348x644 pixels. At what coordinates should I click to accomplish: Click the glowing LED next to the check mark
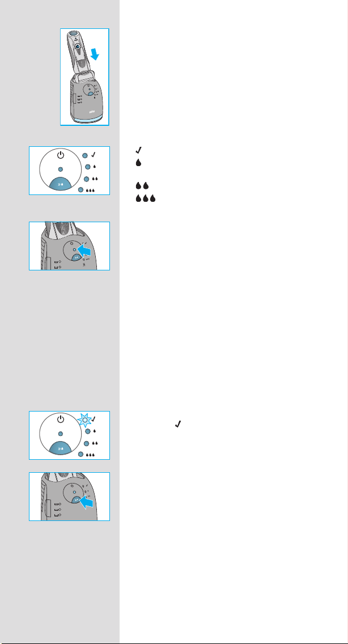coord(84,421)
